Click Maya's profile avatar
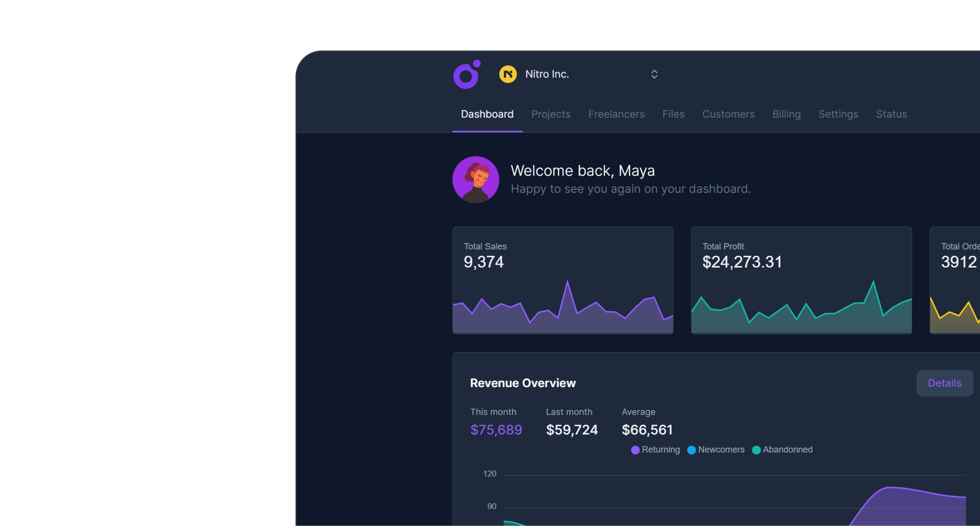 (475, 179)
